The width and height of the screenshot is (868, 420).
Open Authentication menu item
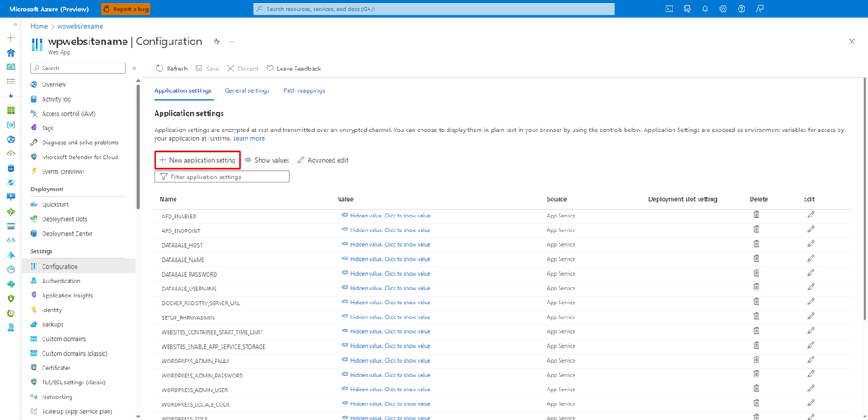61,281
